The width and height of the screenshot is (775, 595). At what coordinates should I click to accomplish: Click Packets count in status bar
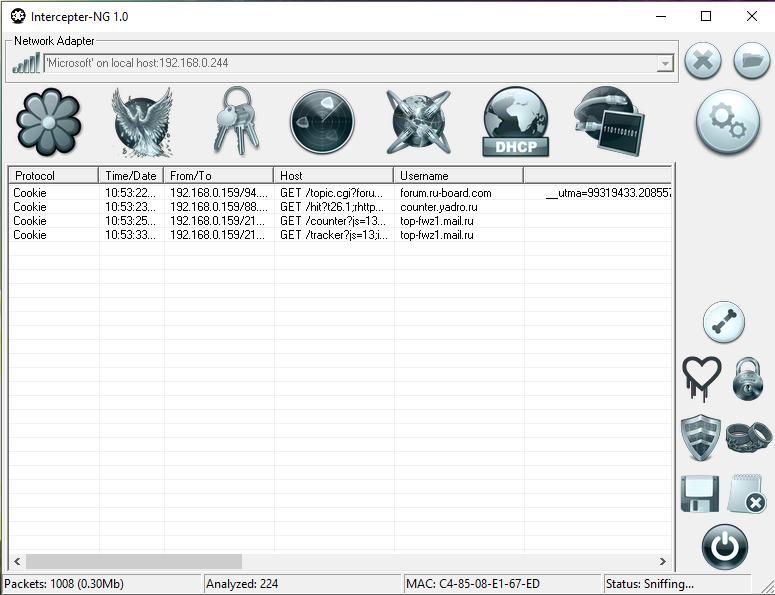click(64, 584)
